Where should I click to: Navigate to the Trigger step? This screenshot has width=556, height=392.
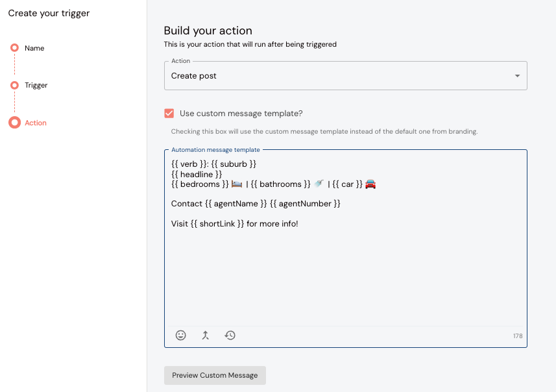(35, 85)
